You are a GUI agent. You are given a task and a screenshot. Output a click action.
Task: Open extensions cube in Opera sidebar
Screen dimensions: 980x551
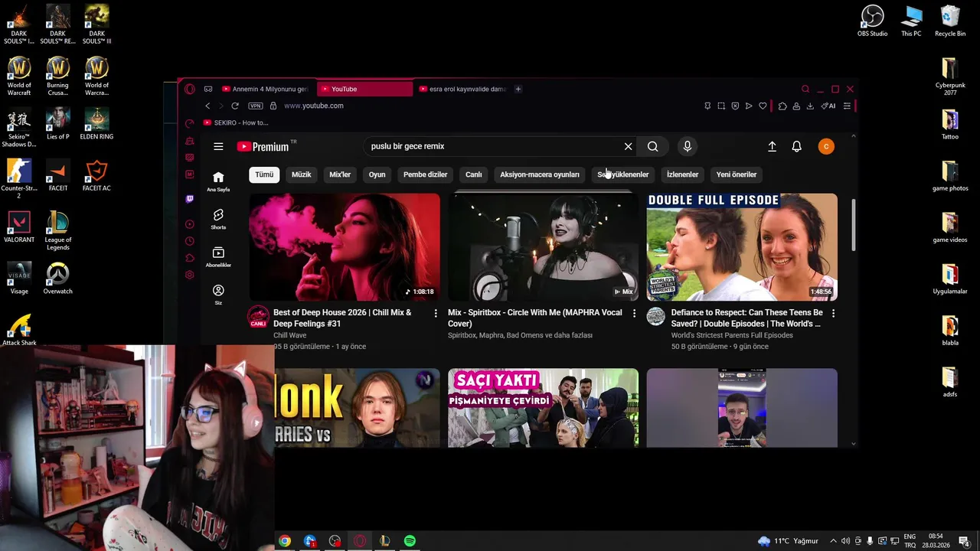click(x=190, y=258)
